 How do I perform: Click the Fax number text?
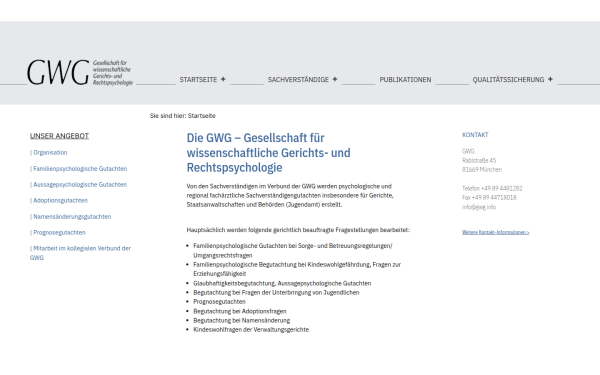[x=489, y=197]
